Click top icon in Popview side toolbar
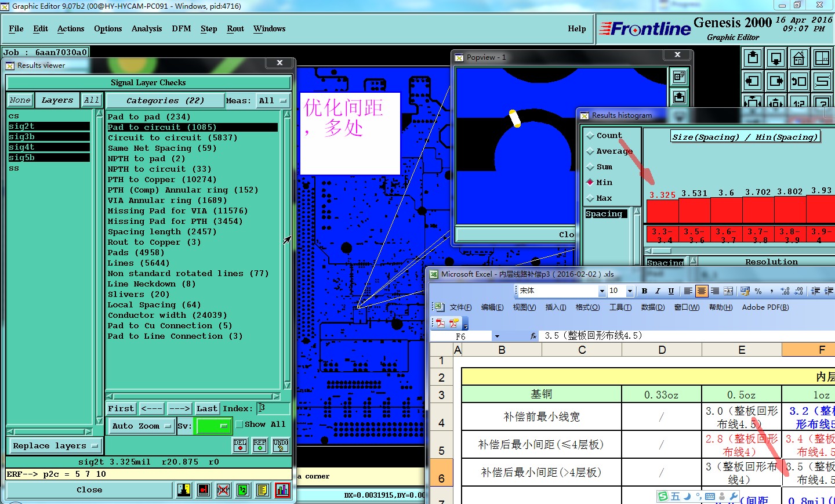The width and height of the screenshot is (835, 504). click(679, 76)
